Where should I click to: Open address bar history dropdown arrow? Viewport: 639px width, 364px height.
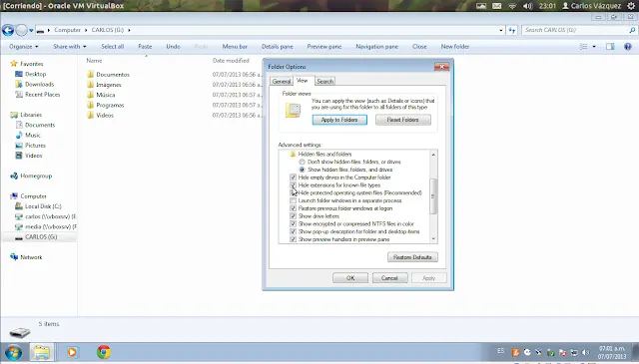pyautogui.click(x=501, y=30)
